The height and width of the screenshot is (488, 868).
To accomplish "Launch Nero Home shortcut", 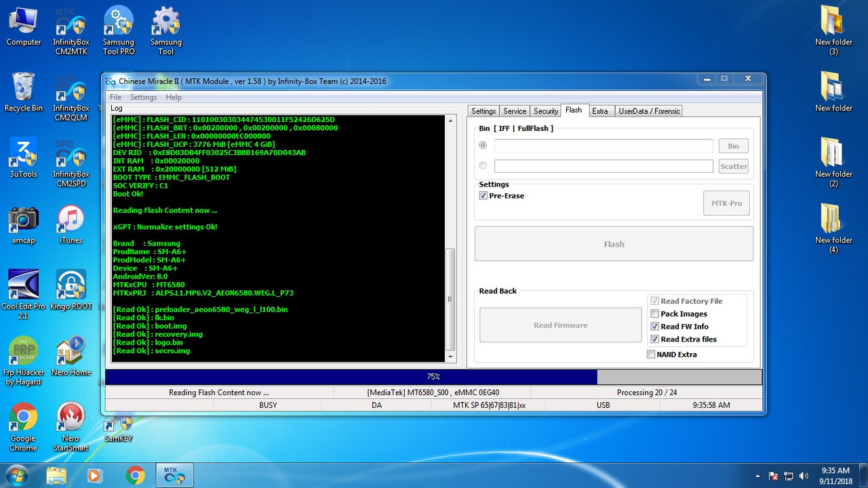I will click(x=71, y=357).
